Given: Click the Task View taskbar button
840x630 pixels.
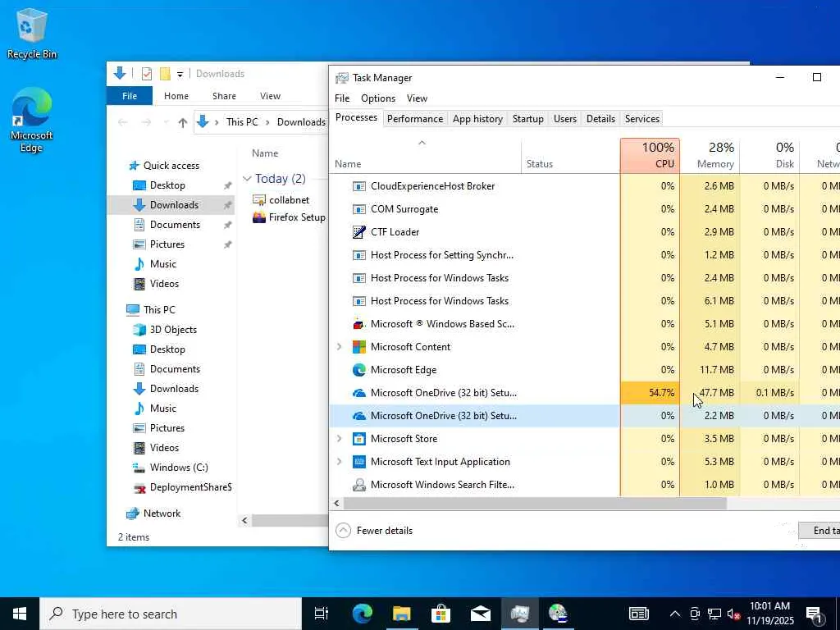Looking at the screenshot, I should 322,614.
